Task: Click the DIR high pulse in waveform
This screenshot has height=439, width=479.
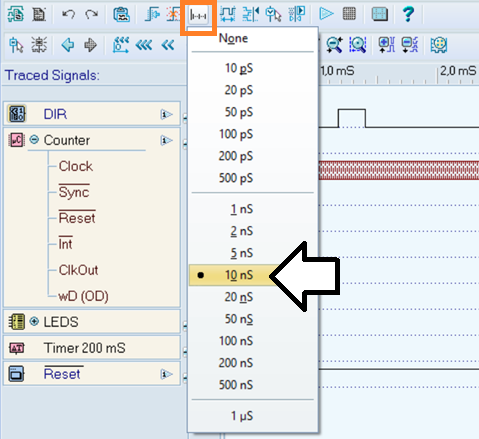Action: 352,117
